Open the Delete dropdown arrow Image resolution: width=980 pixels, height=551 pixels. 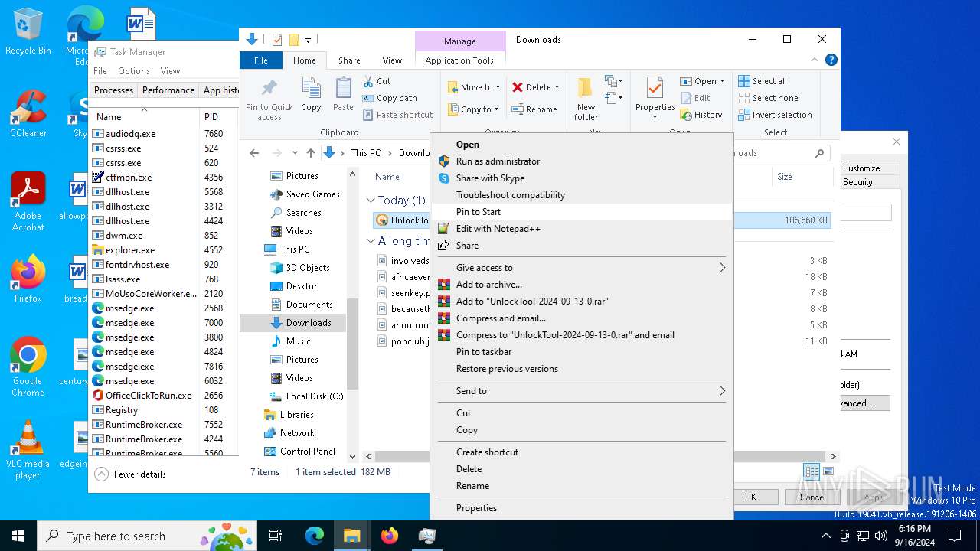tap(557, 87)
